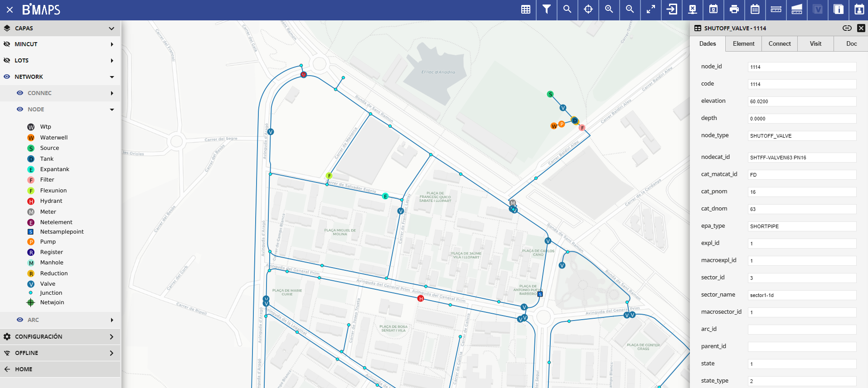The width and height of the screenshot is (868, 388).
Task: Collapse the NETWORK group arrow
Action: [x=112, y=77]
